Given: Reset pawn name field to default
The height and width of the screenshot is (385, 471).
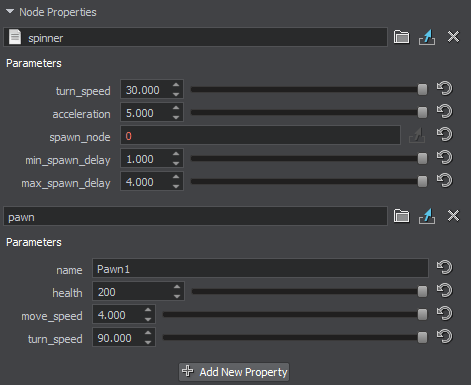Looking at the screenshot, I should click(x=445, y=267).
